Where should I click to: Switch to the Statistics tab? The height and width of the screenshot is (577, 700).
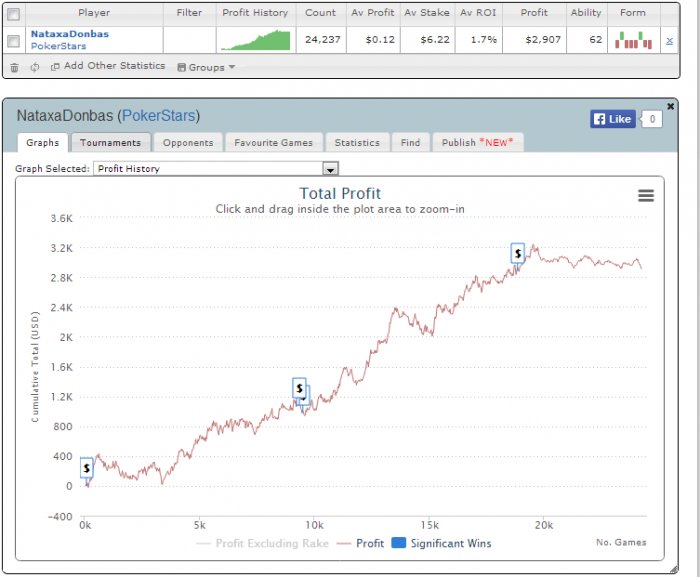[x=357, y=143]
